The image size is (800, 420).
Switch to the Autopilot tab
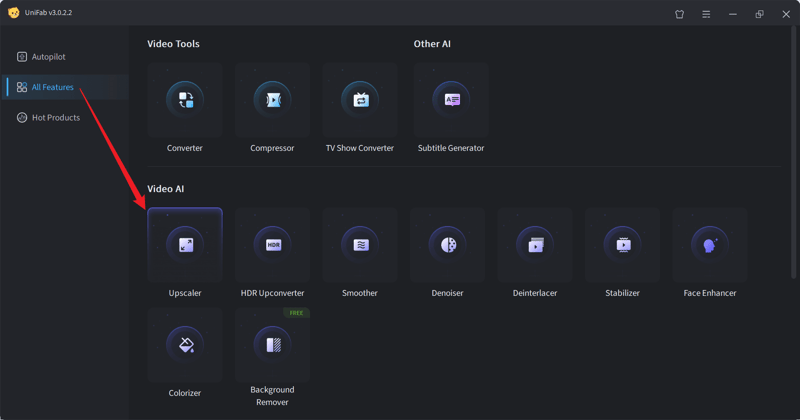48,57
